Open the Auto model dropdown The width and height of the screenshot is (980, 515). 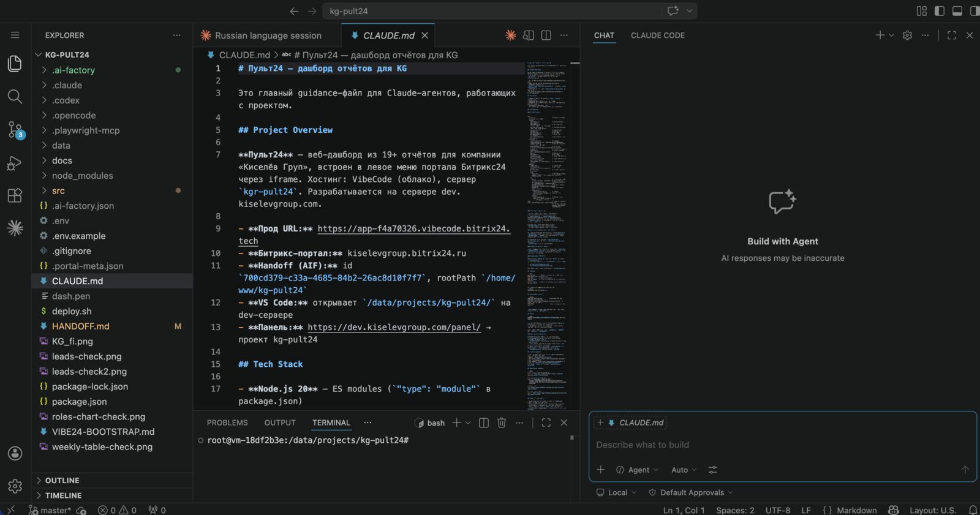[684, 470]
